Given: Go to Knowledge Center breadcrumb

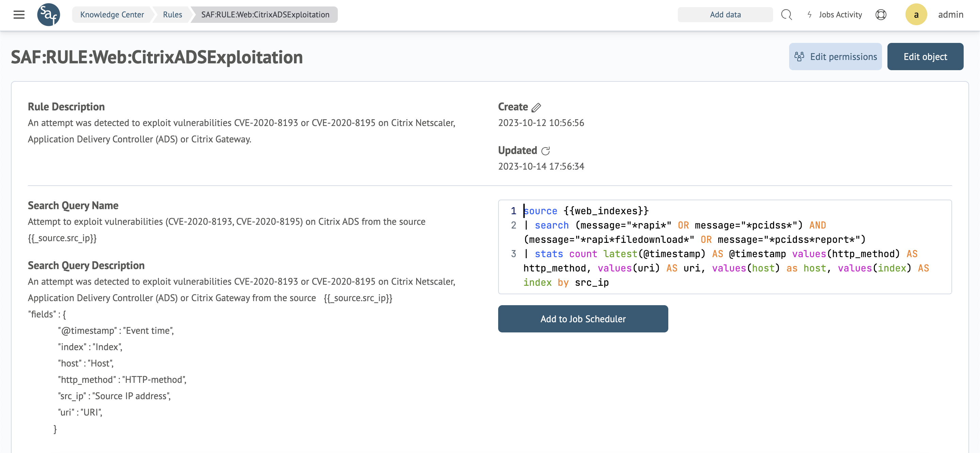Looking at the screenshot, I should (x=112, y=14).
